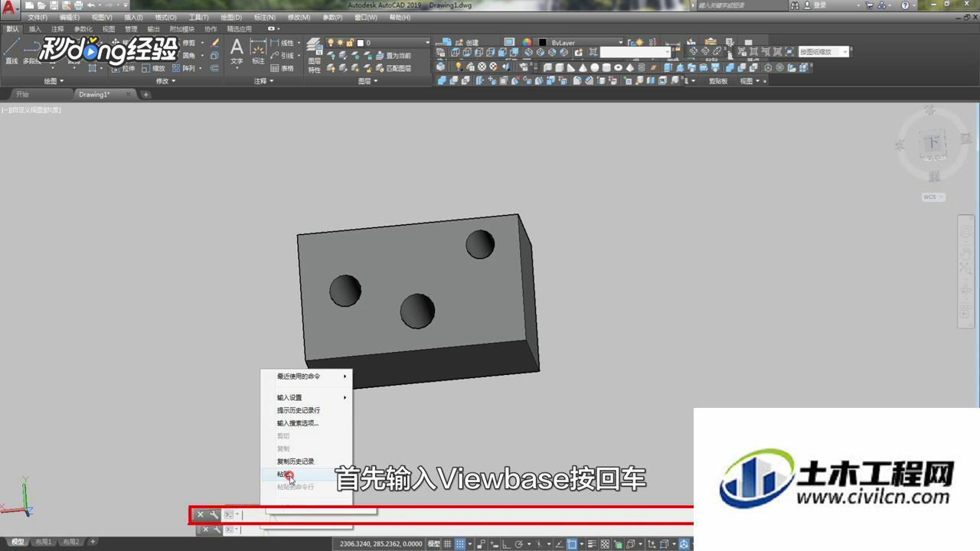The width and height of the screenshot is (980, 551).
Task: Click the color wheel icon in properties panel
Action: coord(527,43)
